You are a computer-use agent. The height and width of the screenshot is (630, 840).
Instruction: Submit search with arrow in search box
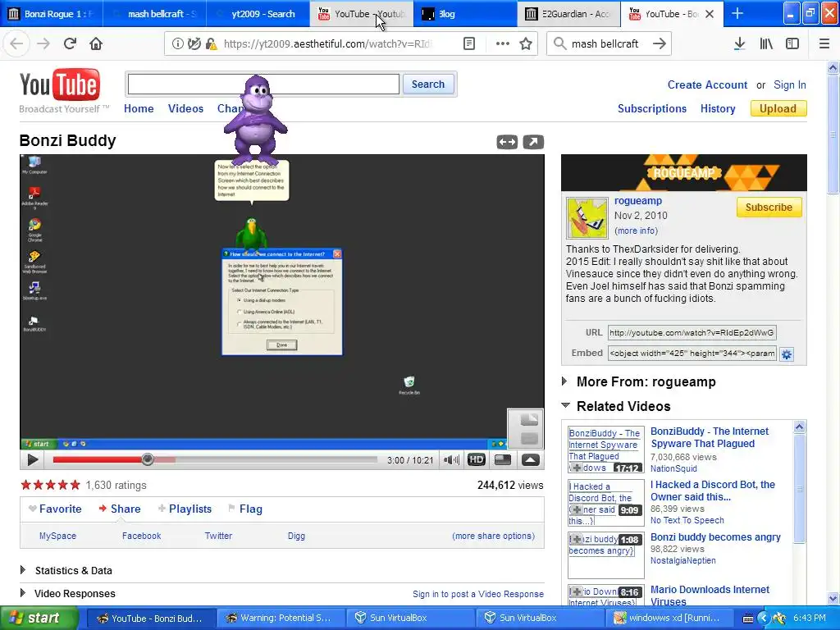click(x=660, y=43)
